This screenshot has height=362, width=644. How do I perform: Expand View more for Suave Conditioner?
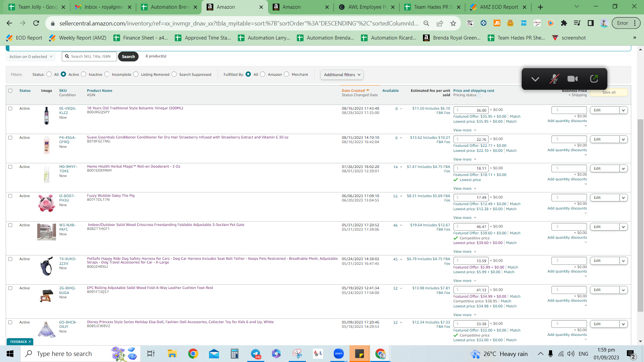[465, 160]
